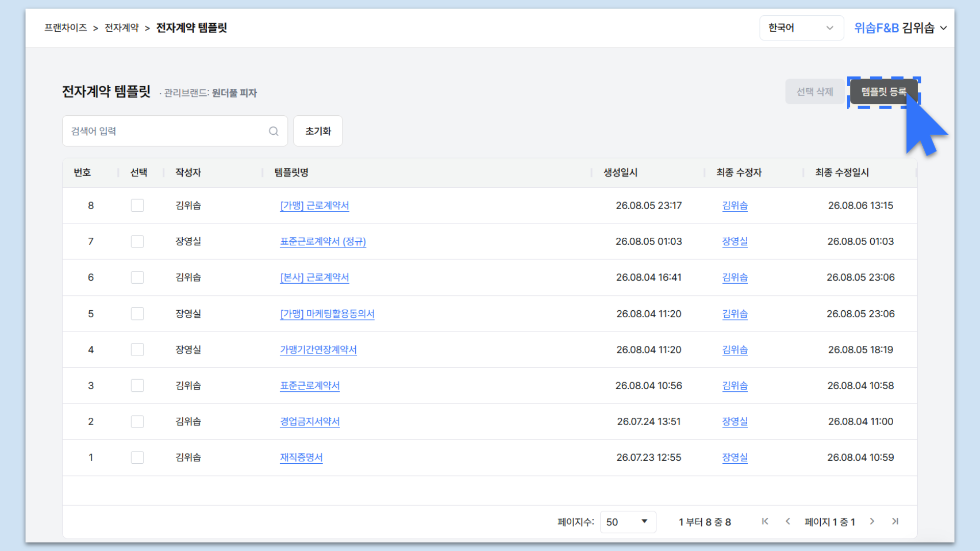Open [가맹] 근로계약서 template link
980x551 pixels.
click(314, 205)
